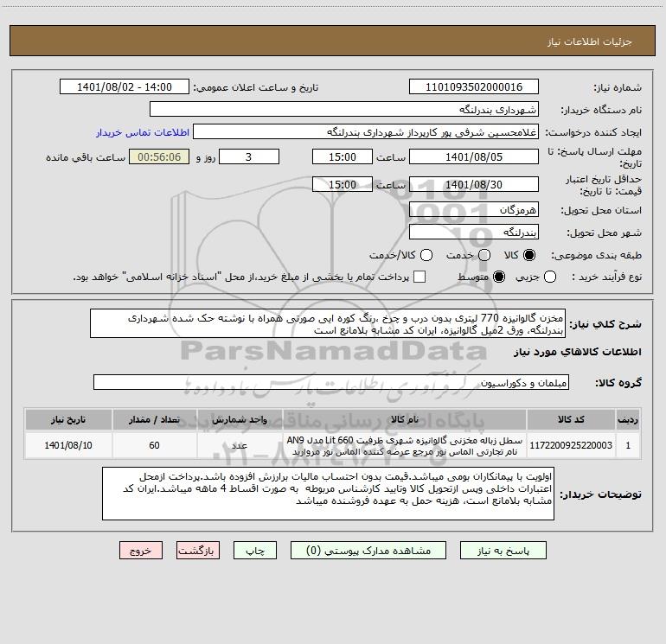Click the need date cell 1401/08/10
The width and height of the screenshot is (666, 644).
(x=68, y=445)
